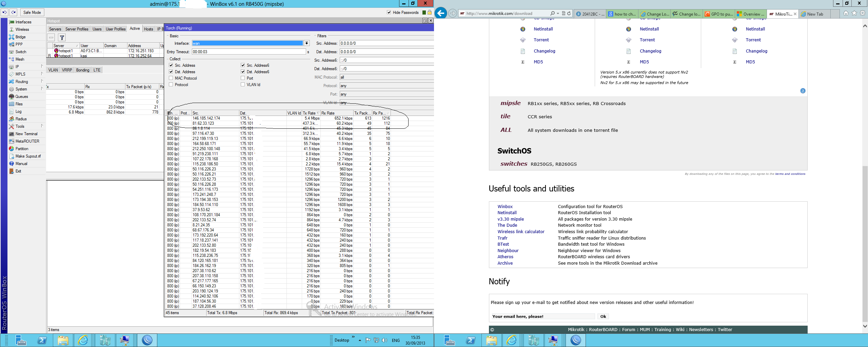Expand the System submenu in sidebar
The image size is (868, 347).
tap(42, 88)
